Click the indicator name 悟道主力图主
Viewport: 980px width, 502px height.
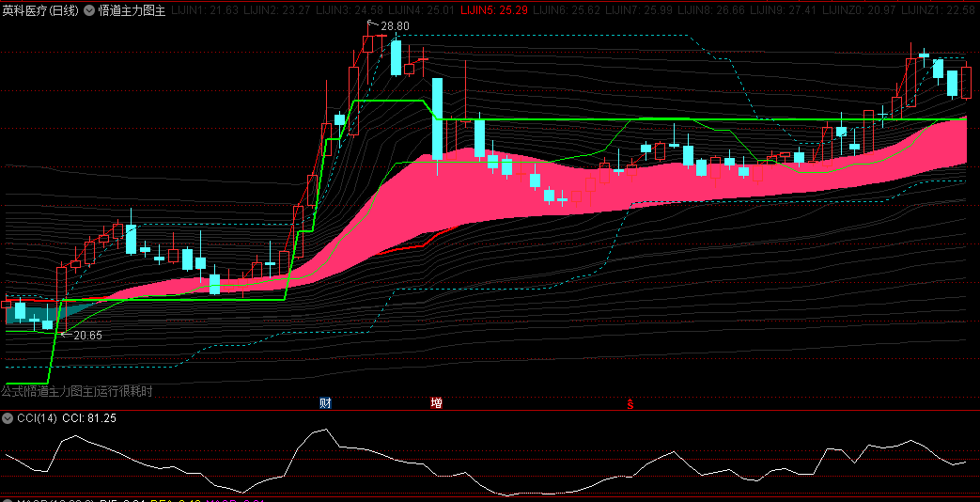point(132,10)
